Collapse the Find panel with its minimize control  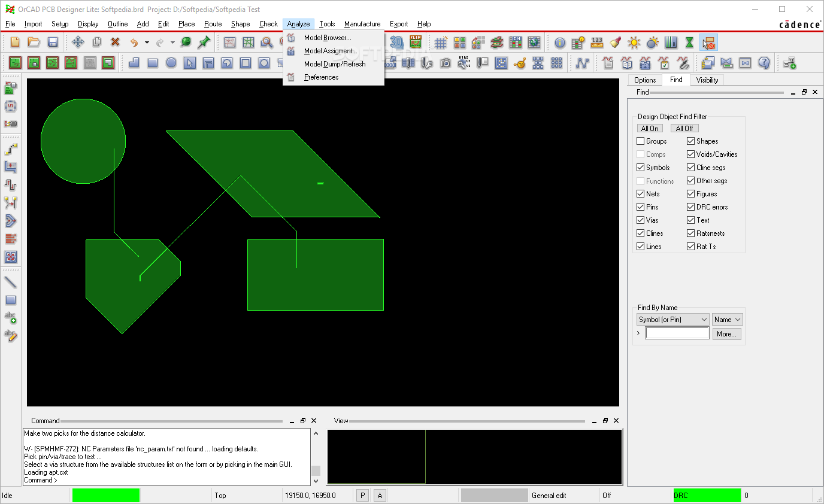point(792,92)
